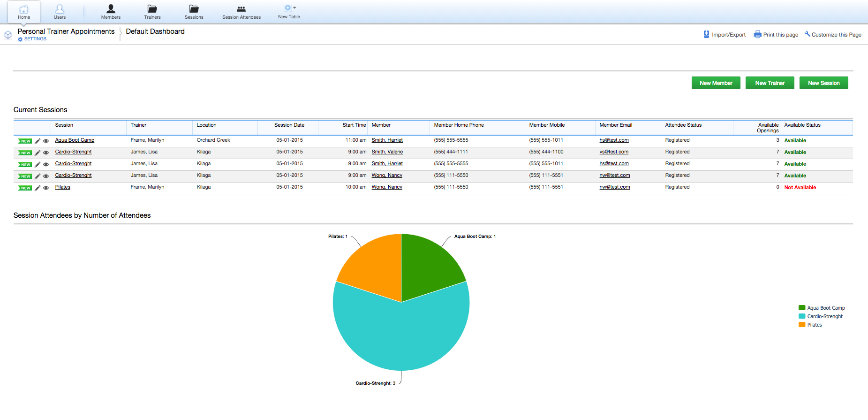Screen dimensions: 868x420
Task: Open Cardio-Strenght link in Smith, Valerie row
Action: (73, 152)
